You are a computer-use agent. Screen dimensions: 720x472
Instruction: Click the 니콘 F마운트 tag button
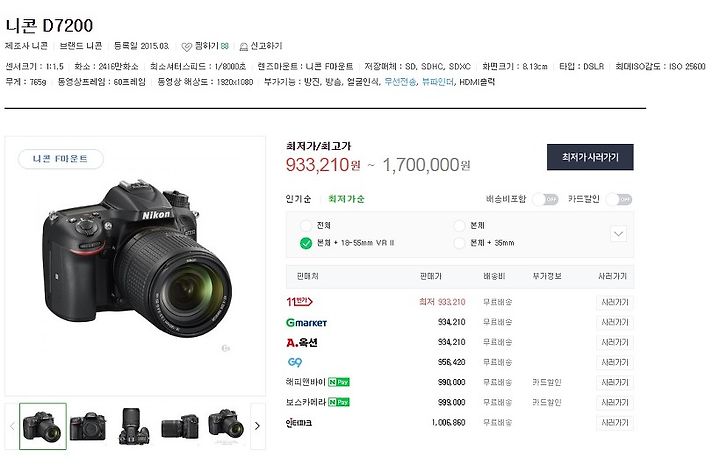point(61,159)
